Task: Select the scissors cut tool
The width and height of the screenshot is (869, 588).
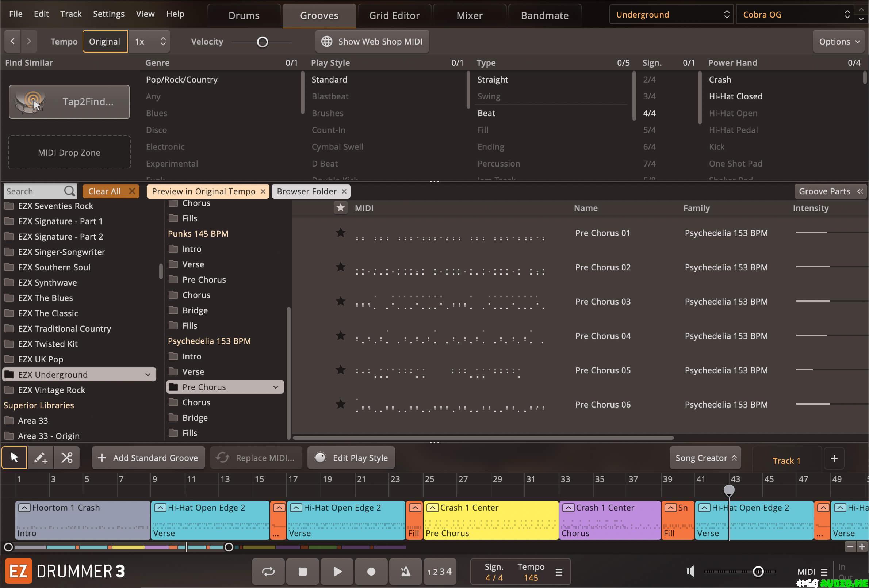Action: (x=67, y=458)
